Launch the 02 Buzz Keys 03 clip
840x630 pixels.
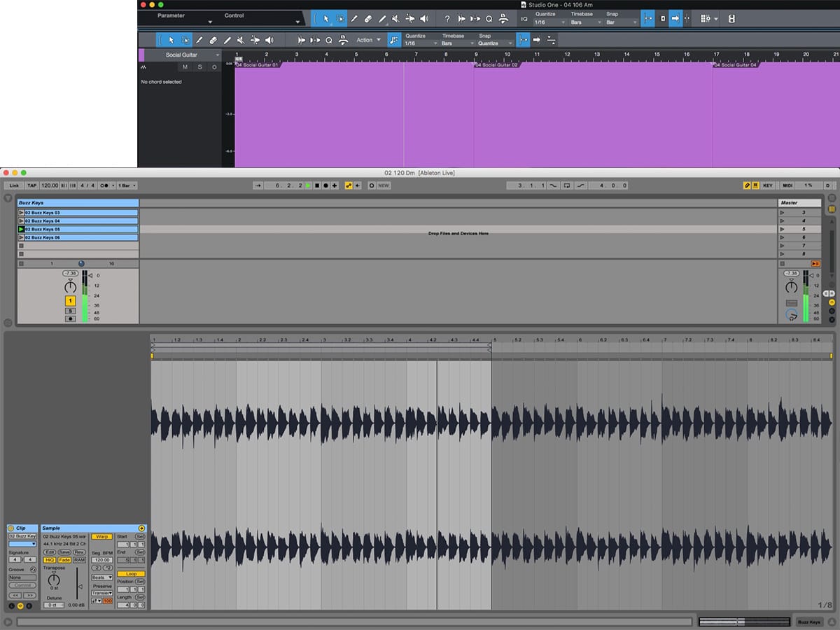(21, 213)
